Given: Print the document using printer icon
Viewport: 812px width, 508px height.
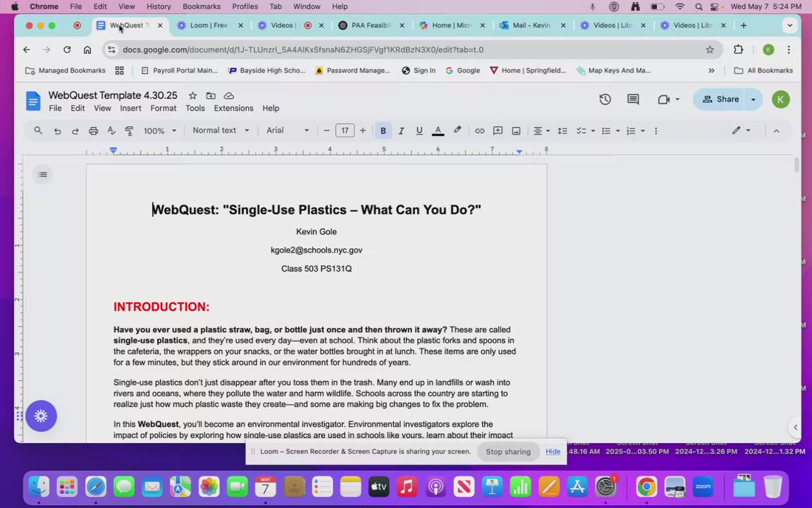Looking at the screenshot, I should coord(93,131).
